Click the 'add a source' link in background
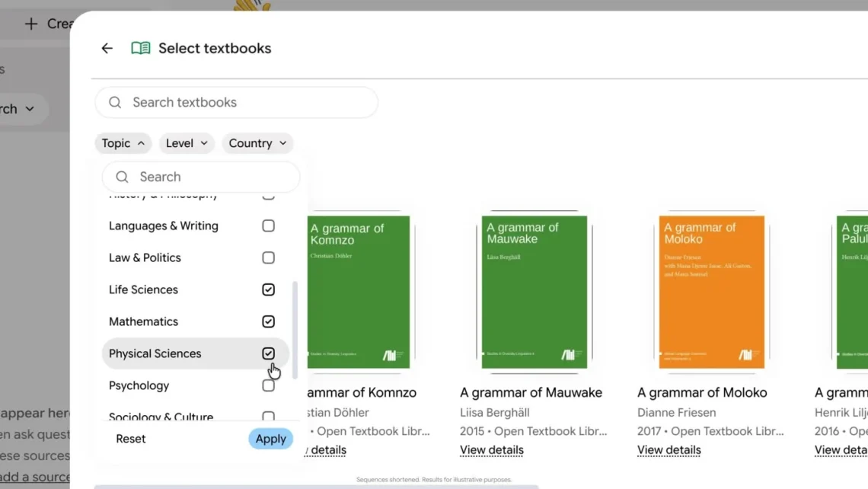 (x=35, y=477)
